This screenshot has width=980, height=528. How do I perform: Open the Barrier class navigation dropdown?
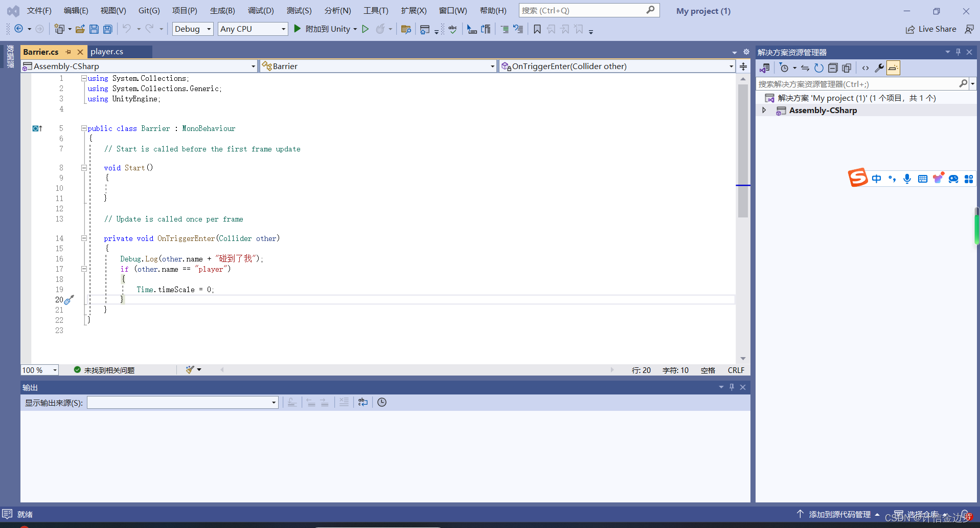pos(378,66)
